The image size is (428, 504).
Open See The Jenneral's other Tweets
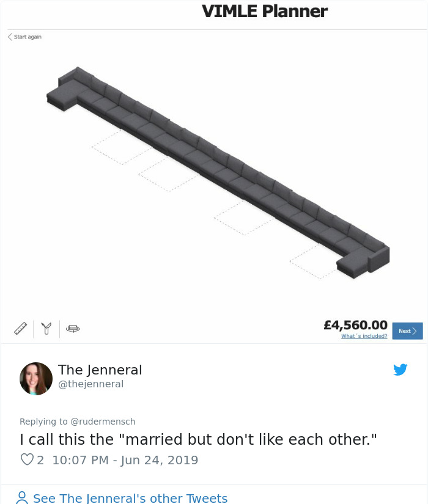[130, 499]
